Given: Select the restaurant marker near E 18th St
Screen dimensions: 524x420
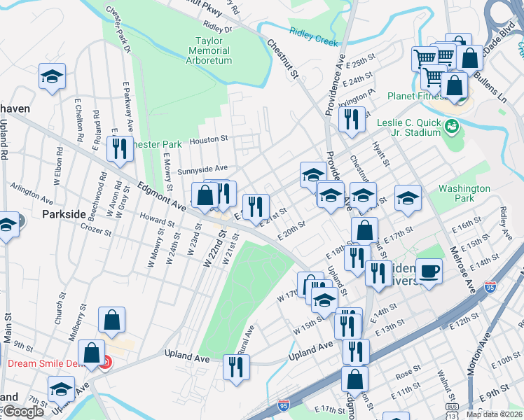Looking at the screenshot, I should (357, 260).
